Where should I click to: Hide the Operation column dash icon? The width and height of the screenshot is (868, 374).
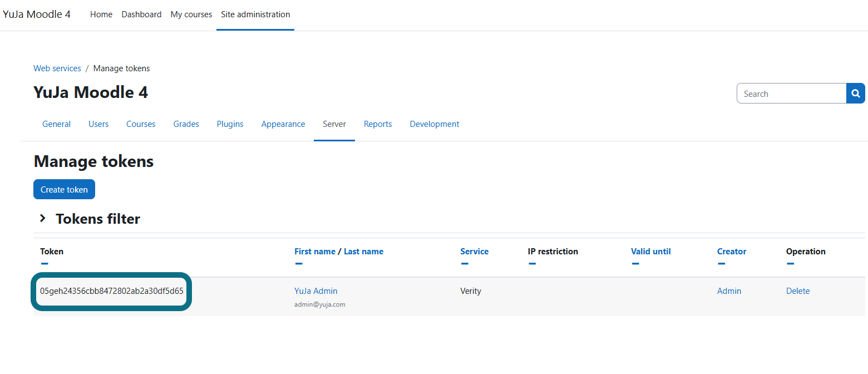tap(791, 263)
